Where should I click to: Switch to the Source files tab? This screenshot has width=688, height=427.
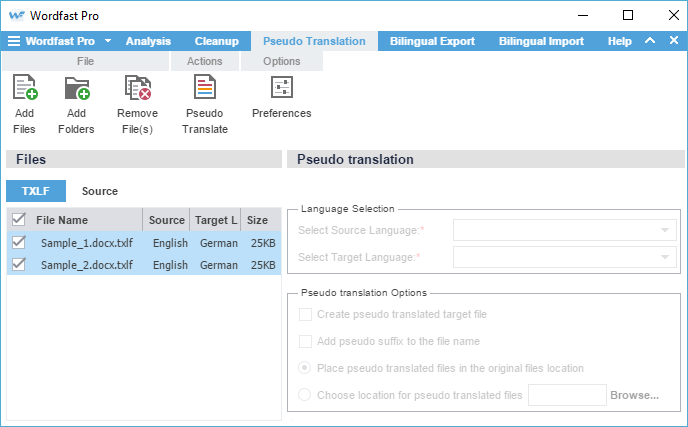100,191
